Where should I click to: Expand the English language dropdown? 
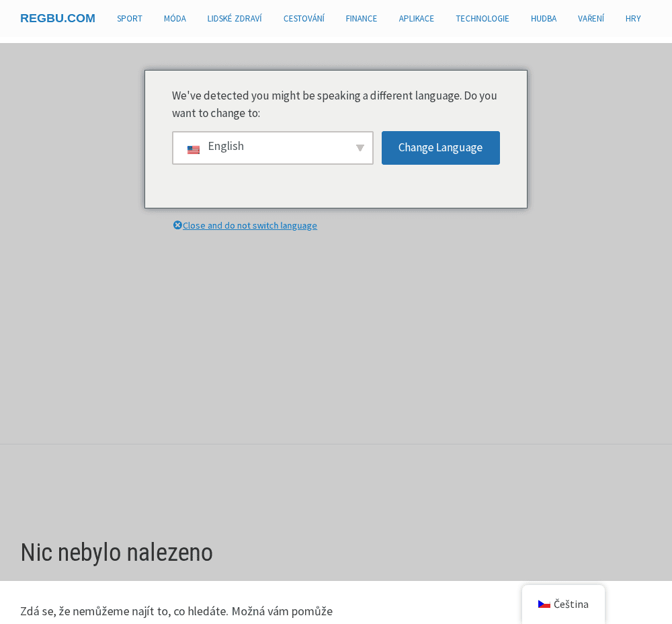click(272, 148)
